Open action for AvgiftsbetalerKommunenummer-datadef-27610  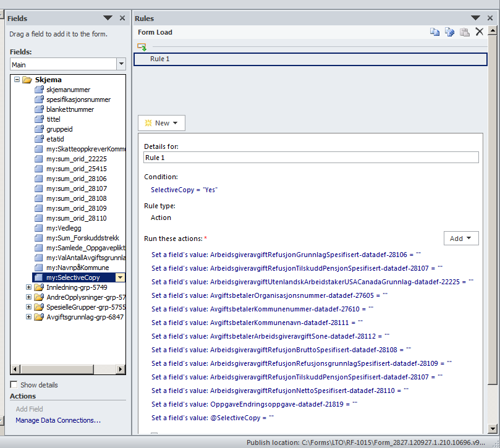[263, 309]
